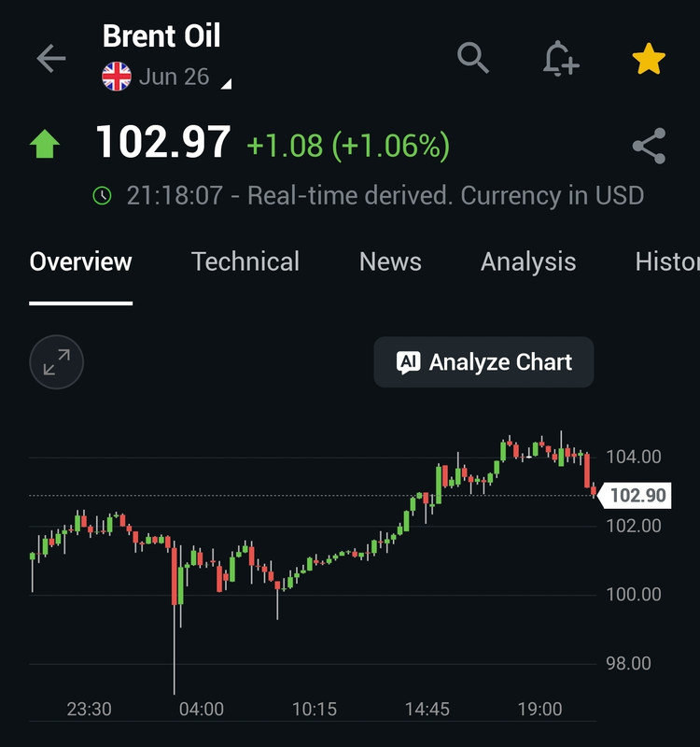Select the partially visible Historical tab
700x747 pixels.
pyautogui.click(x=667, y=261)
